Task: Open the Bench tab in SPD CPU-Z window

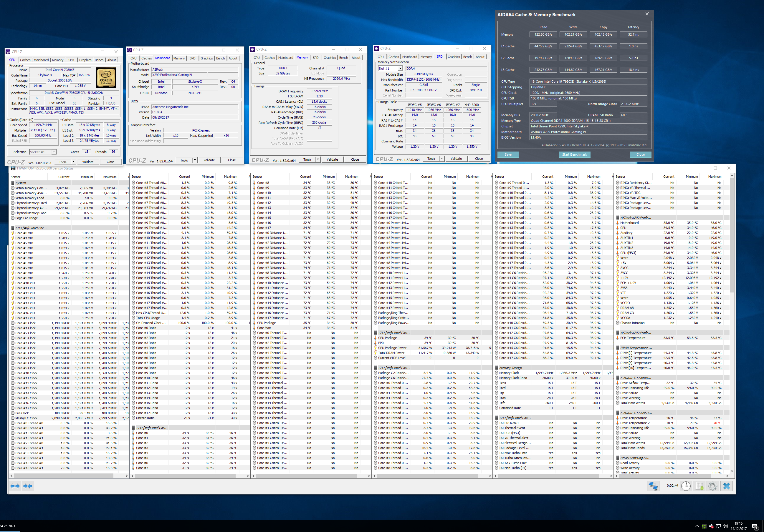Action: (467, 57)
